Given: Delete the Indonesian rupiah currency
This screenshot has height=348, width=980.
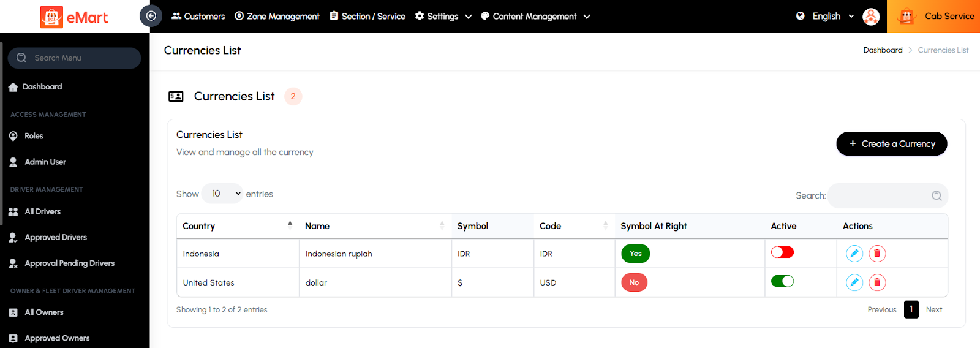Looking at the screenshot, I should (x=877, y=254).
